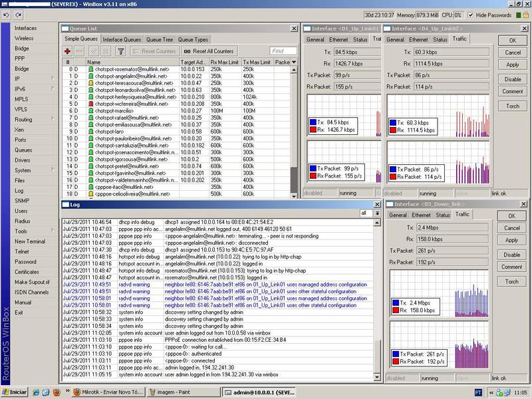Viewport: 532px width, 399px height.
Task: Click the disable X icon in Queue List
Action: (x=106, y=51)
